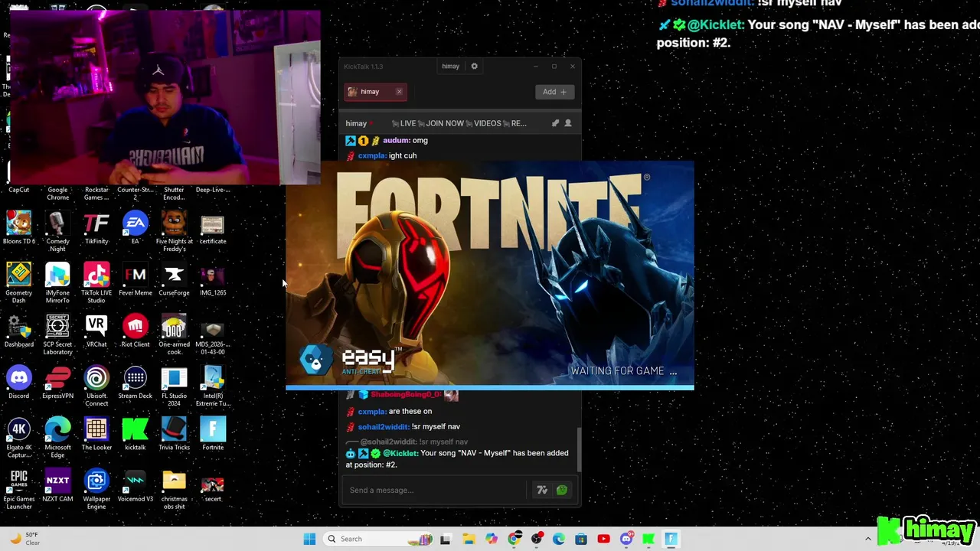Close the himay chatroom tab
The image size is (980, 551).
[x=399, y=92]
